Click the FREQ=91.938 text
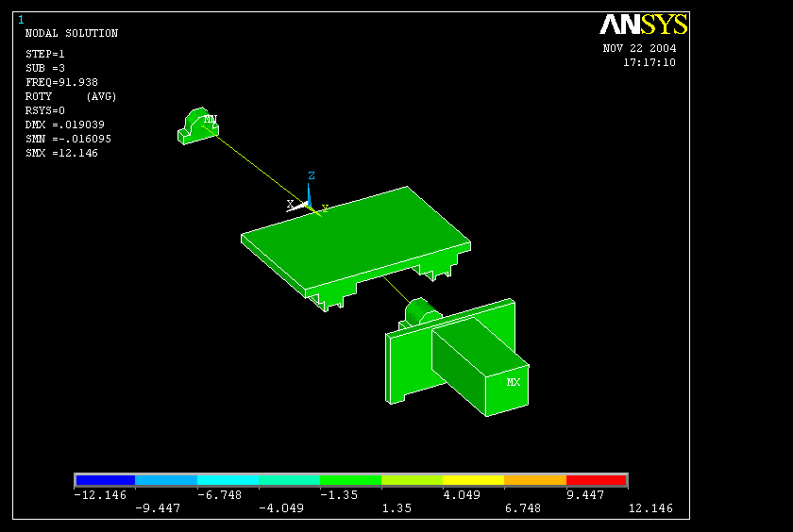 [x=61, y=82]
